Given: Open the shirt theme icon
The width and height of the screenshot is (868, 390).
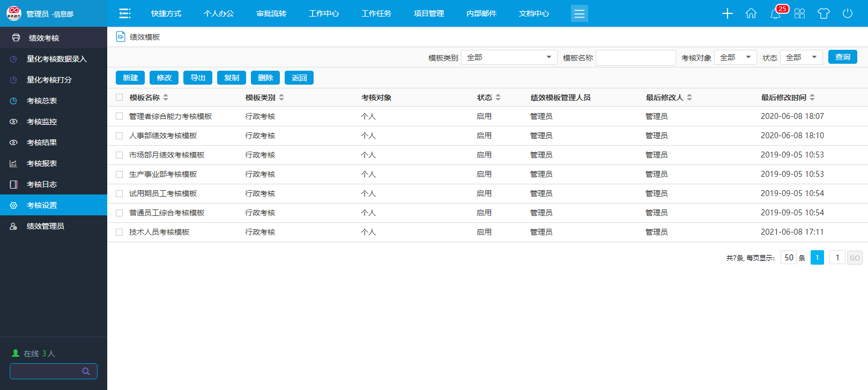Looking at the screenshot, I should pos(824,13).
